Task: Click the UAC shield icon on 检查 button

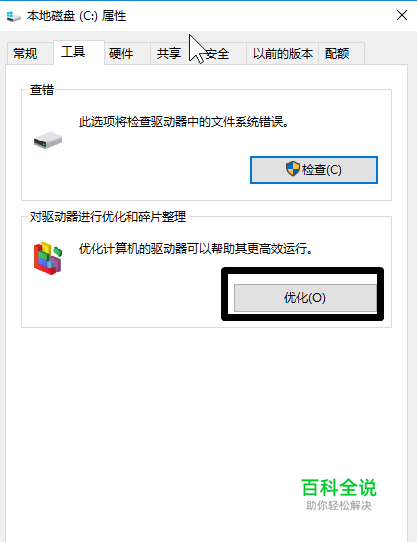Action: pos(293,169)
